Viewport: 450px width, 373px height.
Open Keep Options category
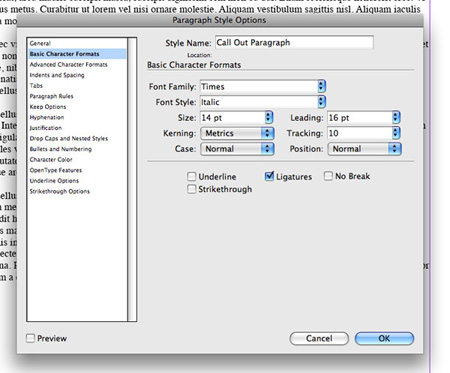[x=48, y=107]
